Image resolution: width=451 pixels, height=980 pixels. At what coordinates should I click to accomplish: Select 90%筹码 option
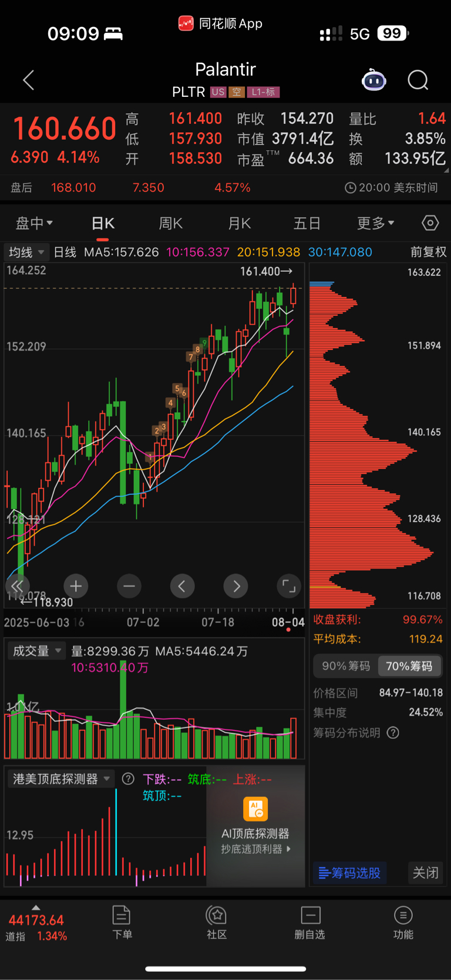pos(346,666)
